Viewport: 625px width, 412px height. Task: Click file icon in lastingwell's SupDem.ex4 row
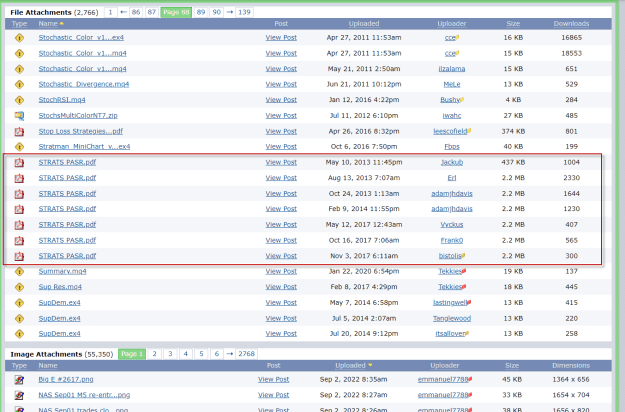click(x=19, y=303)
